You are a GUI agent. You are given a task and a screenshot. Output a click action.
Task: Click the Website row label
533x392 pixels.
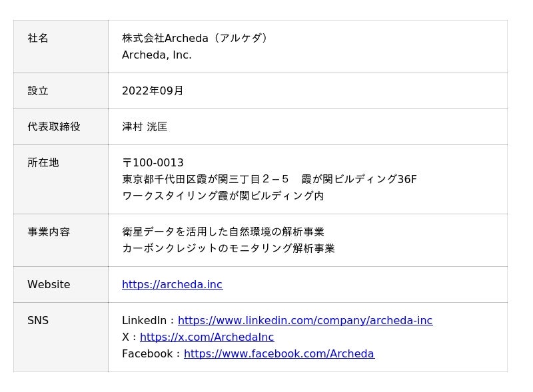(49, 285)
